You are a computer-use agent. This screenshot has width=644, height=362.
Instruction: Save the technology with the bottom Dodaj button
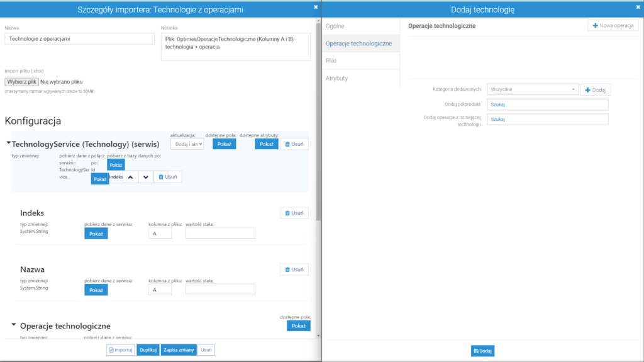click(x=482, y=351)
